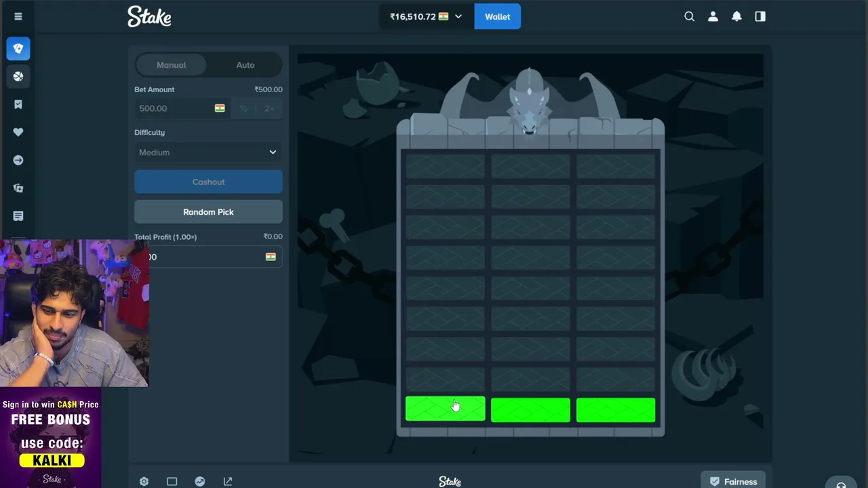Open the hamburger menu in the sidebar
Screen dimensions: 868x488
18,16
